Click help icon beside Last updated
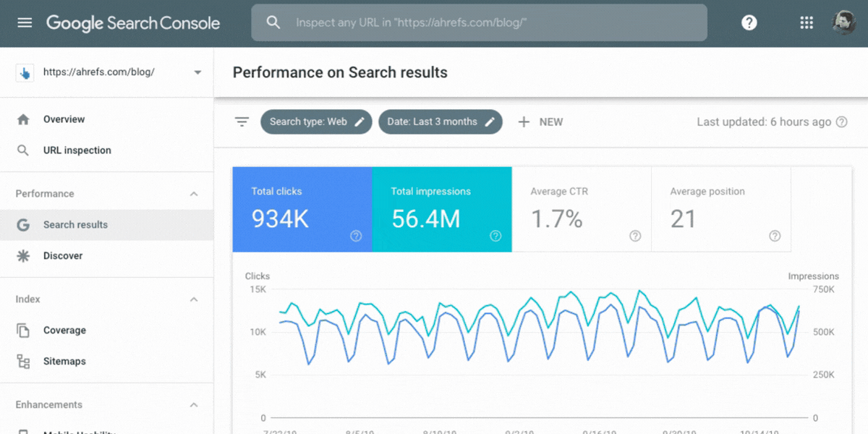This screenshot has height=434, width=868. [x=841, y=122]
